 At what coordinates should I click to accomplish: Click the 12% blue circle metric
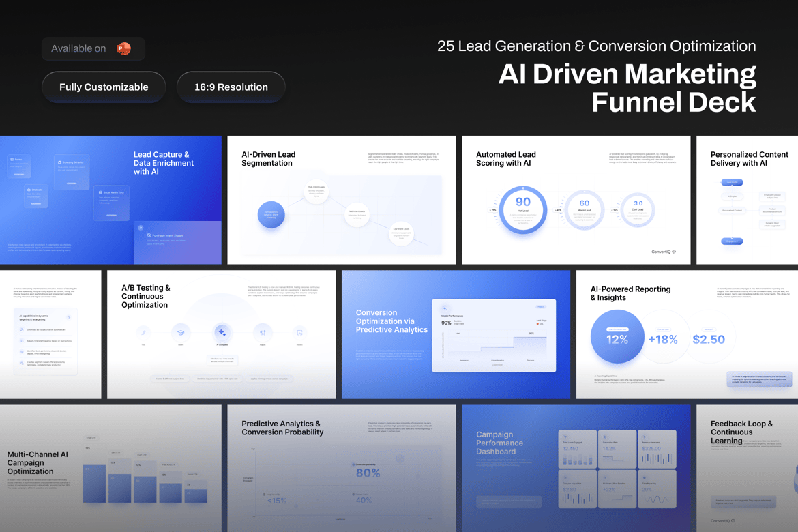[617, 337]
